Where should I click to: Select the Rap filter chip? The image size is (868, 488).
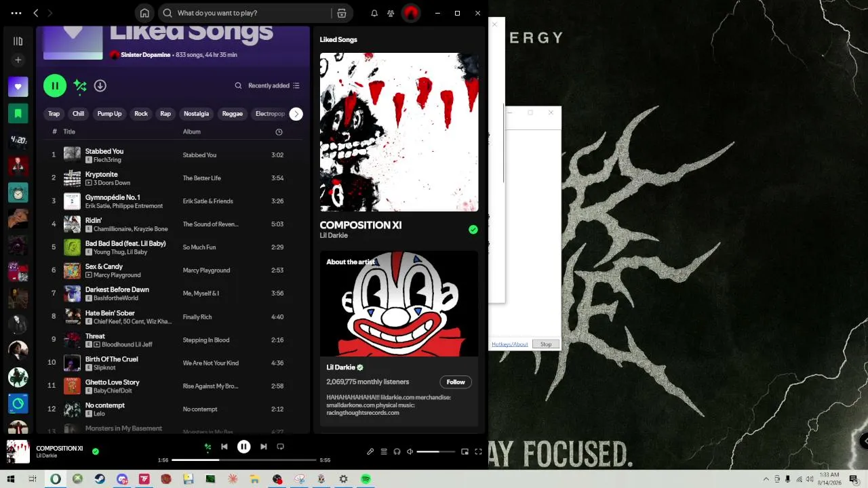(165, 114)
